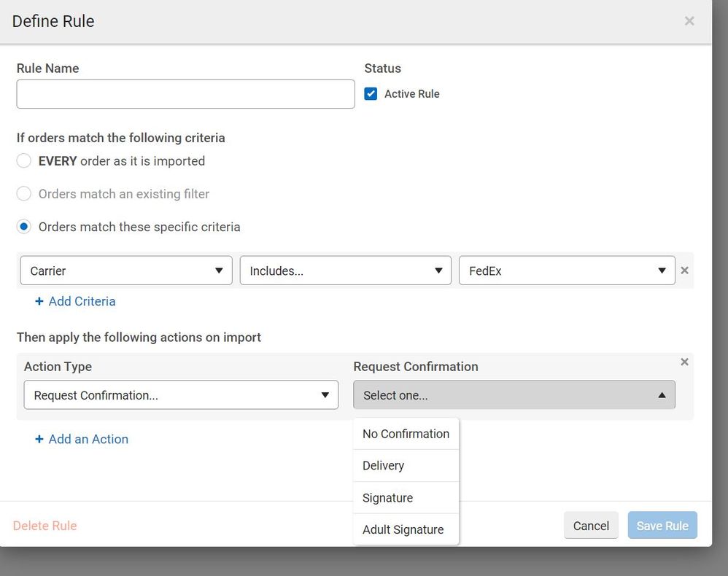728x576 pixels.
Task: Select EVERY order as it is imported
Action: point(24,161)
